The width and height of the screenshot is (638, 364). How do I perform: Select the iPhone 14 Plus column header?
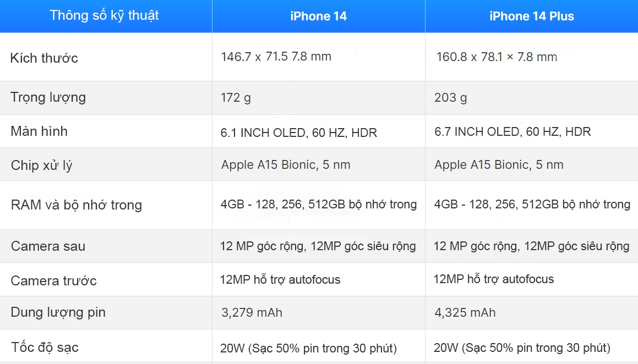531,16
